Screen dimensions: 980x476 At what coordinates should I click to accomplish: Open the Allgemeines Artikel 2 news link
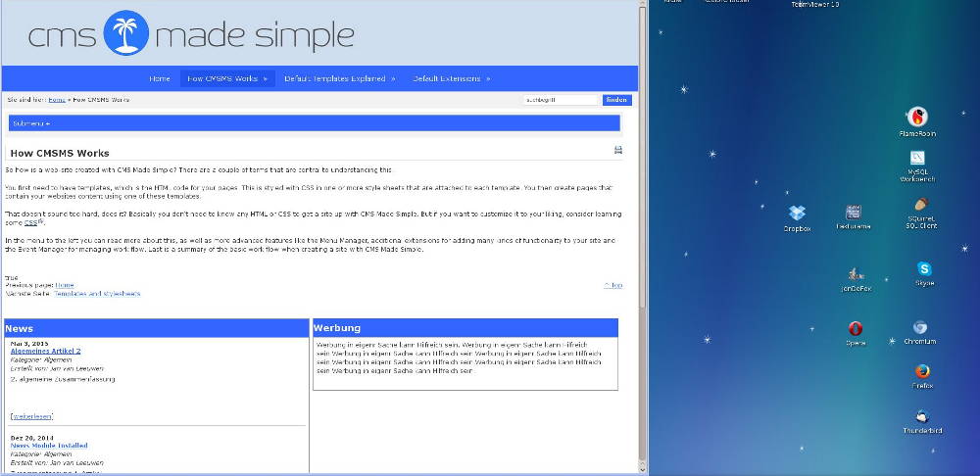click(46, 351)
